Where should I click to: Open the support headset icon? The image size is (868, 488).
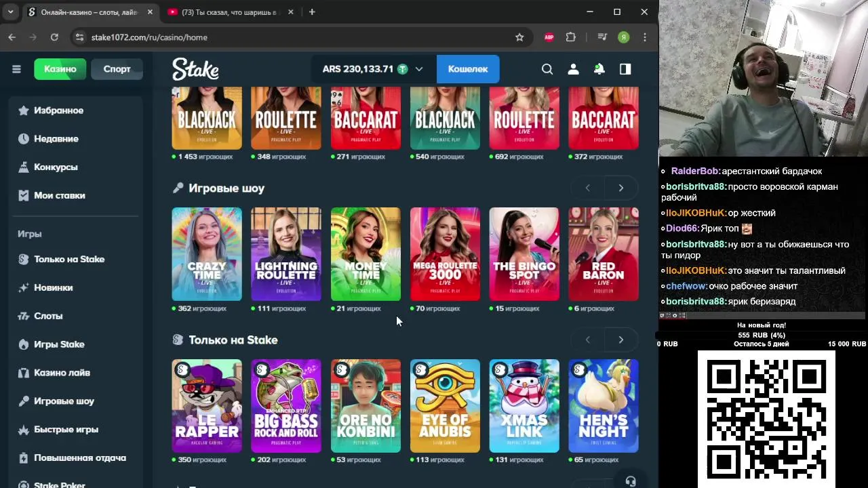[631, 481]
